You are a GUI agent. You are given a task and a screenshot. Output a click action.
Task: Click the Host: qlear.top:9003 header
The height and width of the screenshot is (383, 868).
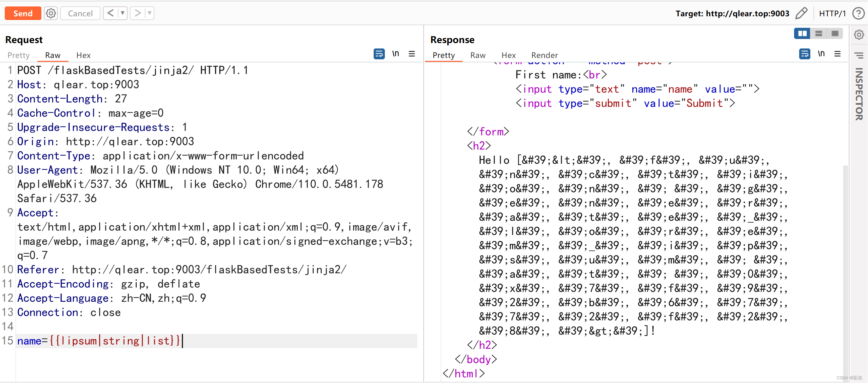pyautogui.click(x=78, y=84)
